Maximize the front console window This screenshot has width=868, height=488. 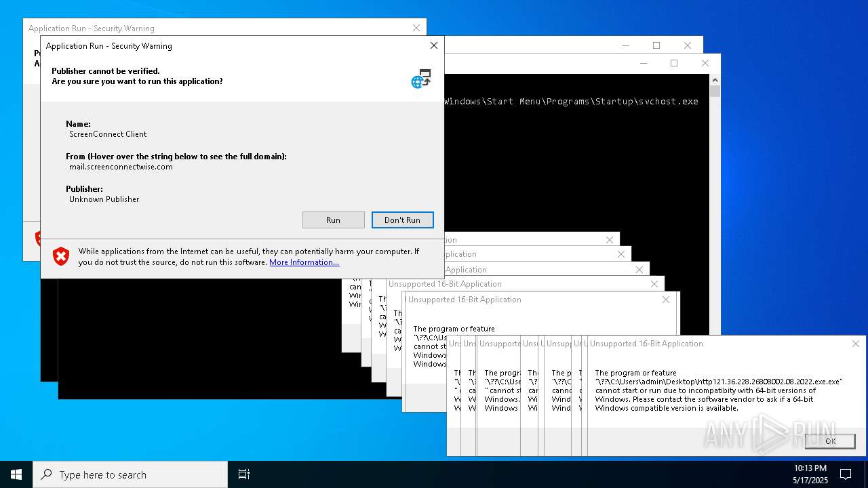coord(674,63)
